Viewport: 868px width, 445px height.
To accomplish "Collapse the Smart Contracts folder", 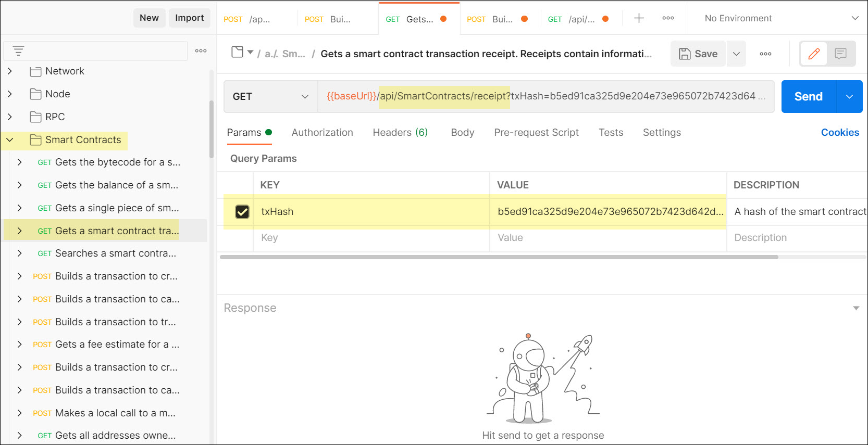I will coord(10,139).
